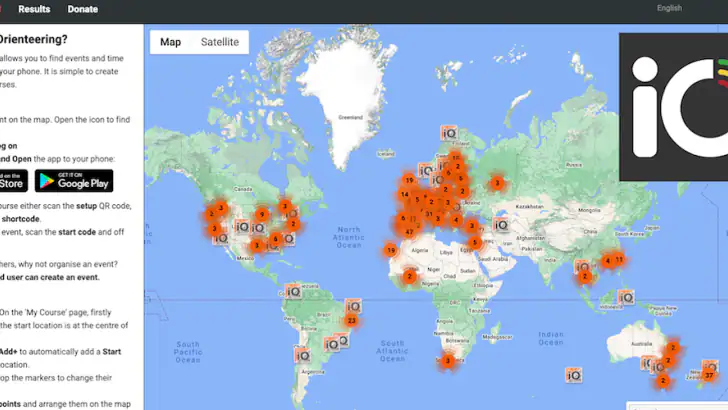Open the iO marker in the southern Indian Ocean

573,375
